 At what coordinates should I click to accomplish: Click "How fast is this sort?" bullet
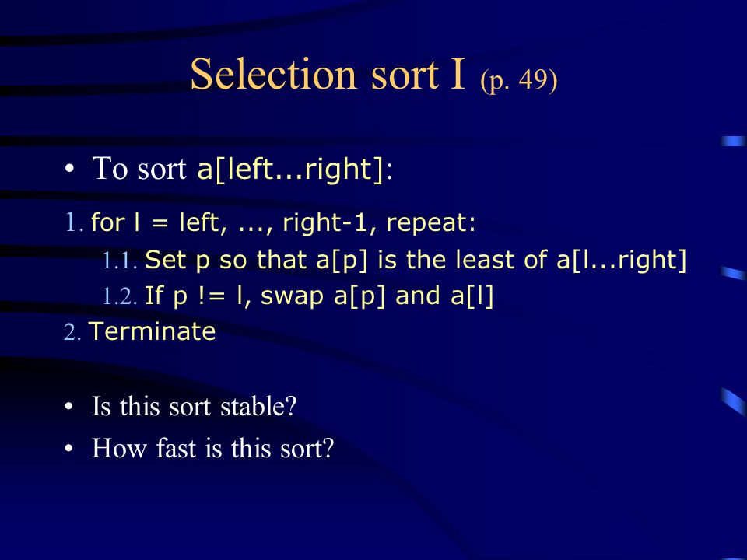[213, 448]
